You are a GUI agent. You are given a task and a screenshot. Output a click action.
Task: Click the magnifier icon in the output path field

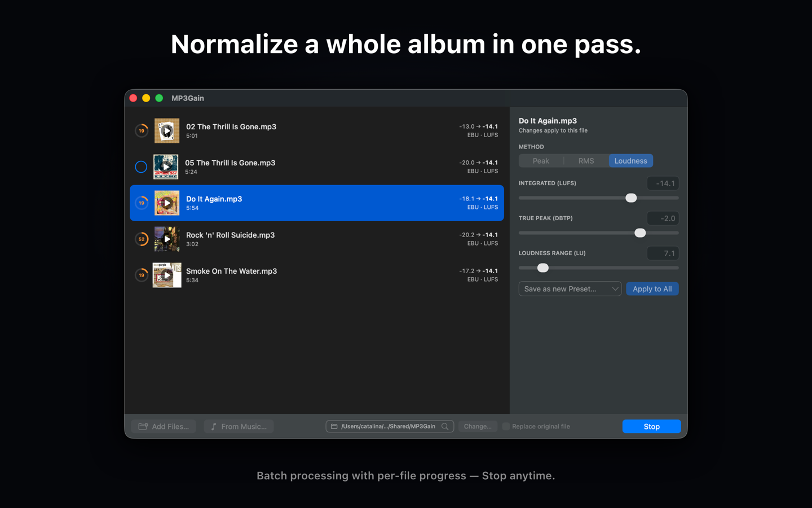pyautogui.click(x=445, y=427)
